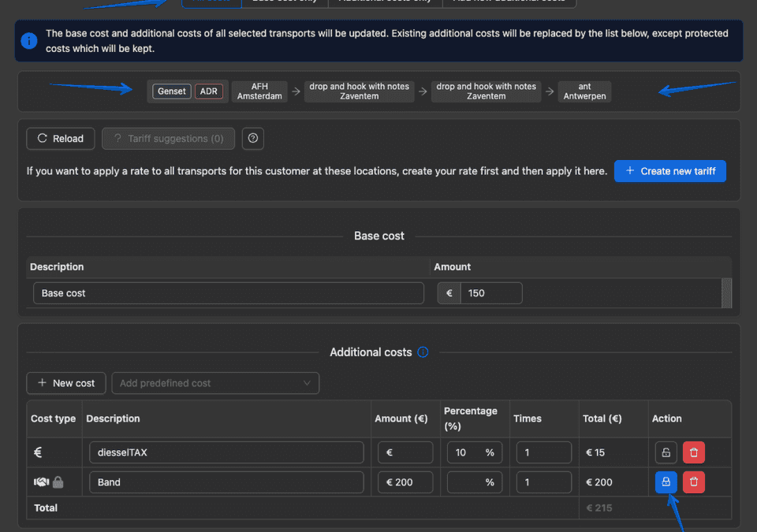Click the euro cost type icon for diesselTAX
The width and height of the screenshot is (757, 532).
tap(38, 452)
